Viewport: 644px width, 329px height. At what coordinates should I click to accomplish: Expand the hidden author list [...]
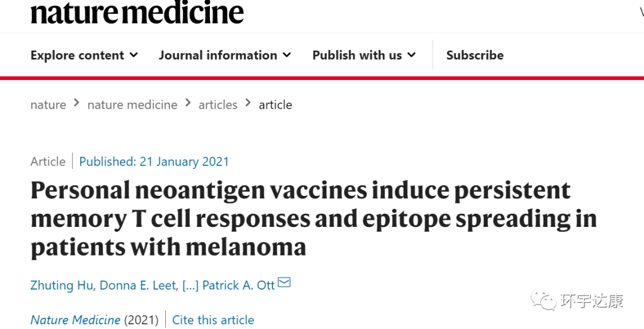(190, 285)
